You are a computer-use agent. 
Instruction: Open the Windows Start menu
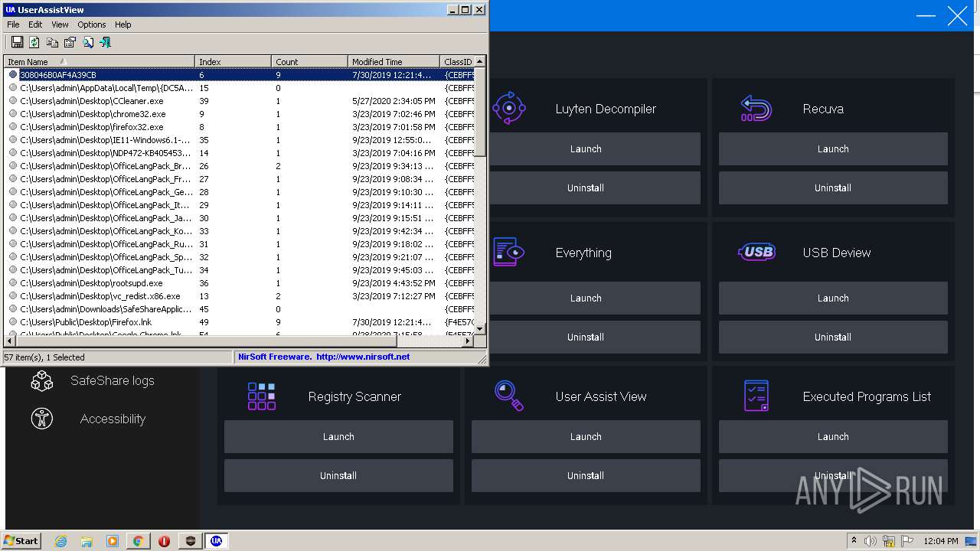[x=21, y=541]
